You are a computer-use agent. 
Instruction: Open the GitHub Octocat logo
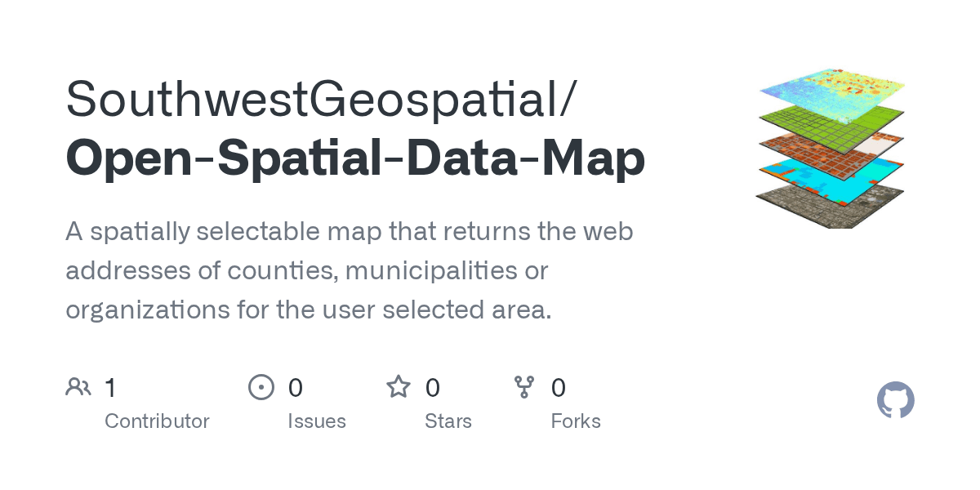coord(895,401)
